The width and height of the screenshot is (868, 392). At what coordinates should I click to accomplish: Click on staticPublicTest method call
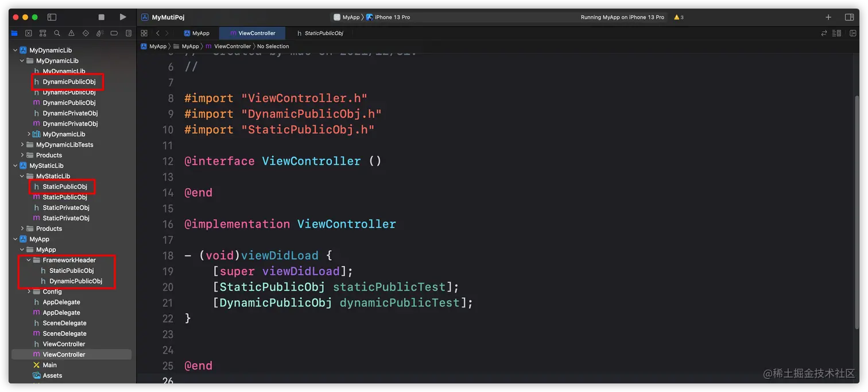(389, 287)
